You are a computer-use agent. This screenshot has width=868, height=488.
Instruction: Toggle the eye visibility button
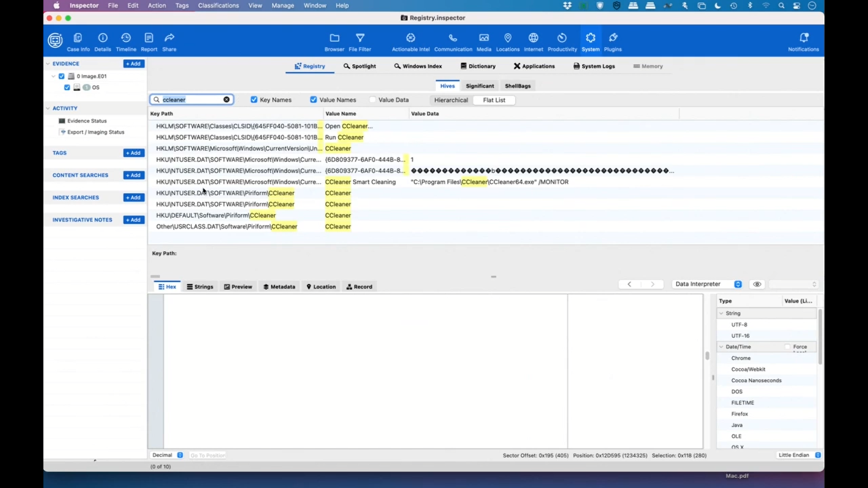[757, 284]
